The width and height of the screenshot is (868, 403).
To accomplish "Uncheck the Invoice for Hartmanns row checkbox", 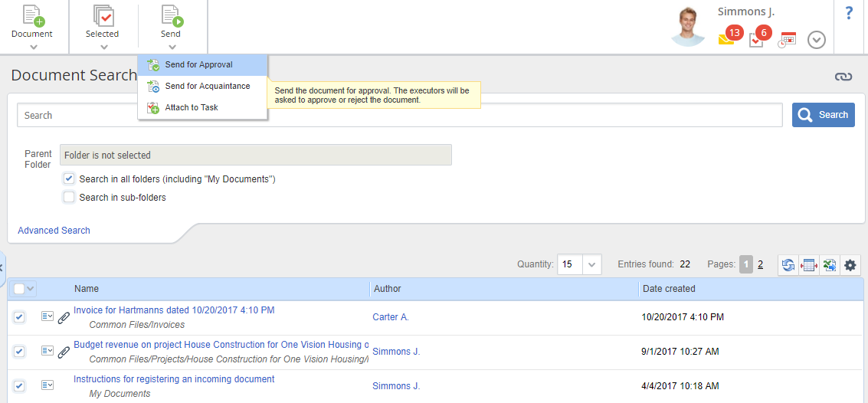I will click(x=19, y=316).
